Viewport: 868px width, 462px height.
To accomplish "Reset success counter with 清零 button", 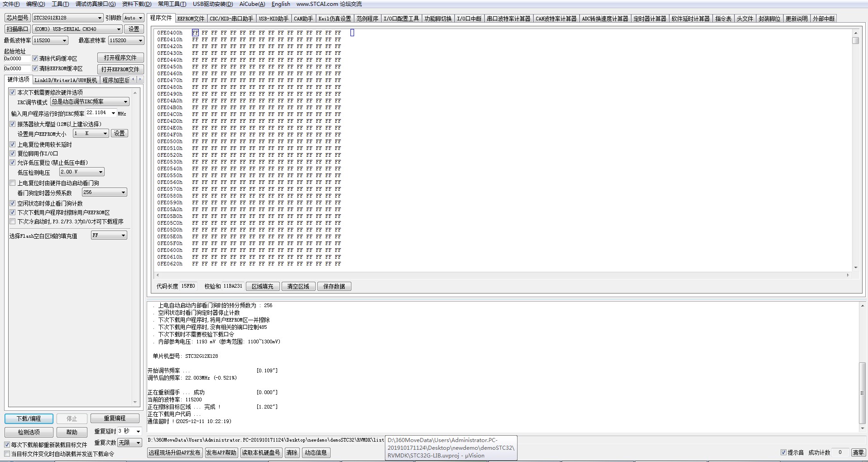I will (x=858, y=452).
